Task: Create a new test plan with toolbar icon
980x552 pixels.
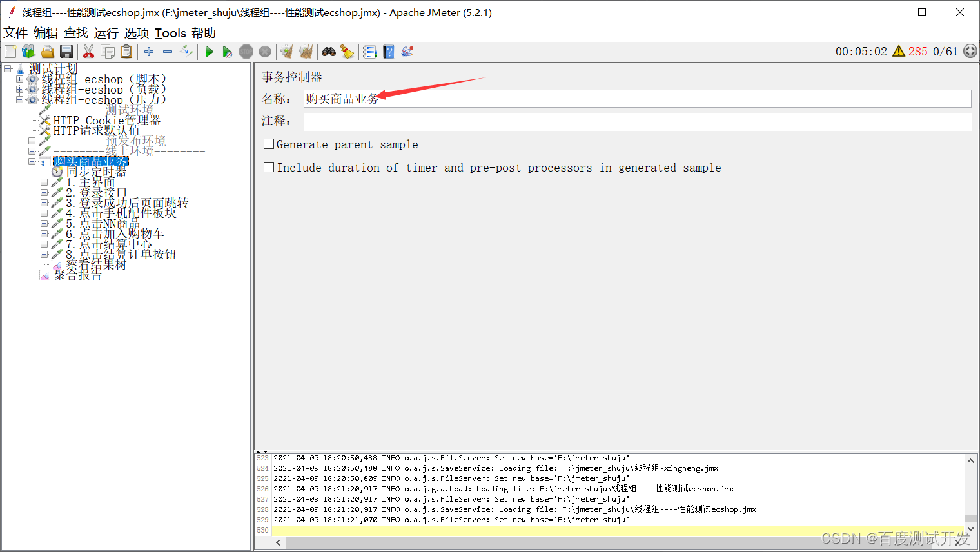Action: tap(10, 52)
